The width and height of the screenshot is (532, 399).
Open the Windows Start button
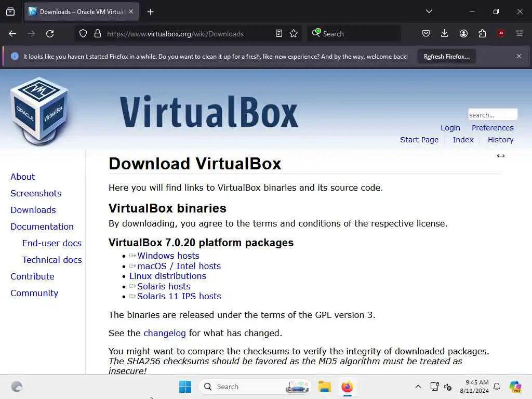click(x=185, y=387)
